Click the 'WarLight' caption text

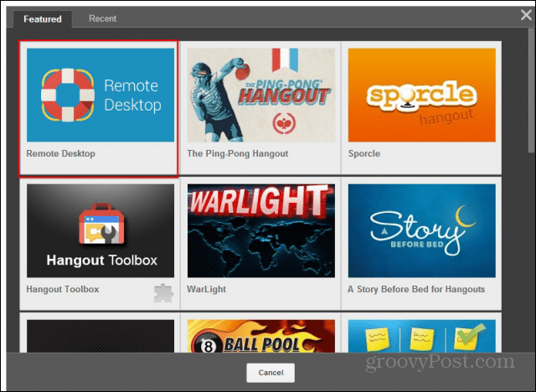[207, 289]
